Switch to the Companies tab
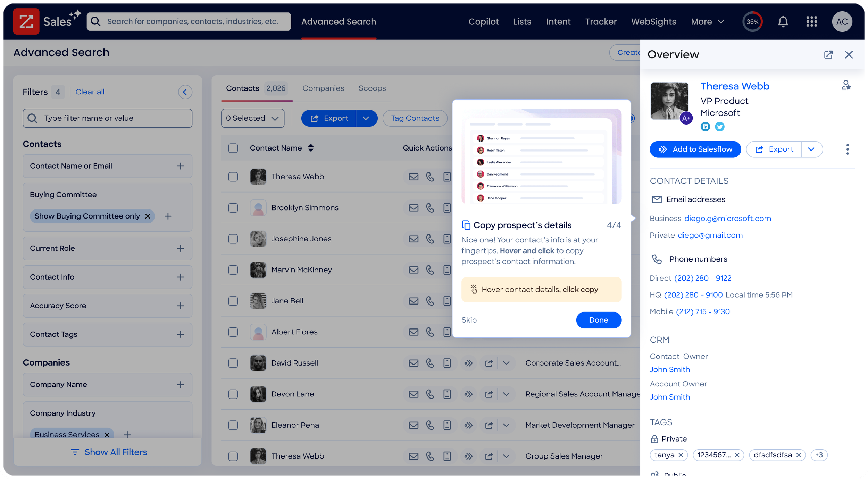 [323, 88]
